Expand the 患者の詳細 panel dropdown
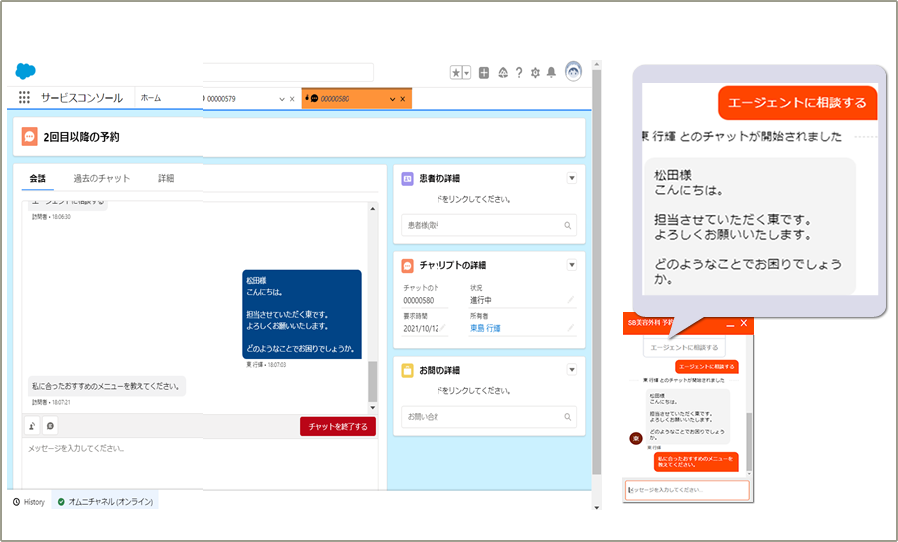Image resolution: width=898 pixels, height=542 pixels. tap(572, 178)
